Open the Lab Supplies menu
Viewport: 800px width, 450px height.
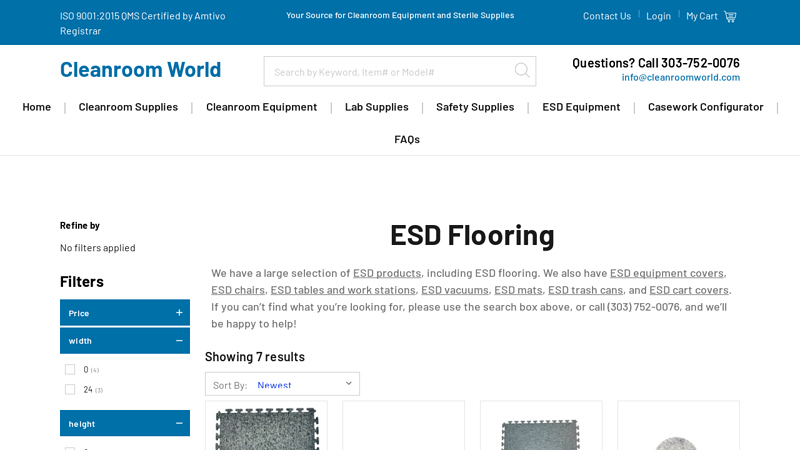377,107
